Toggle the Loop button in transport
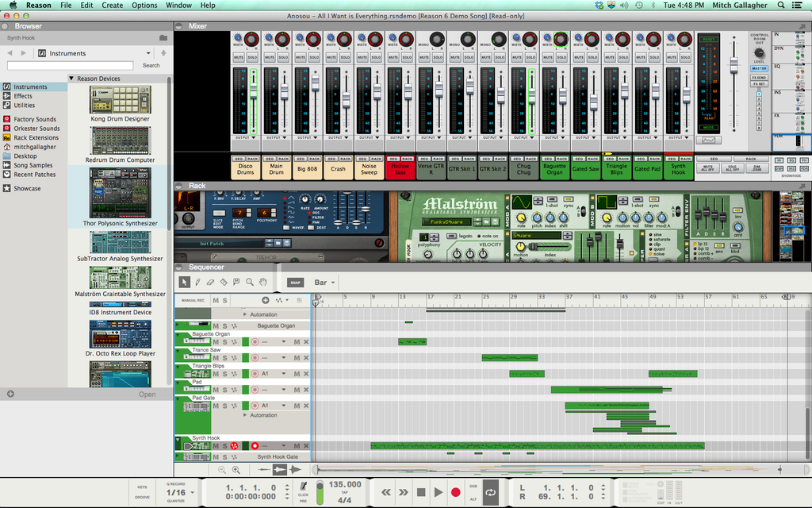Viewport: 812px width, 508px height. 491,492
